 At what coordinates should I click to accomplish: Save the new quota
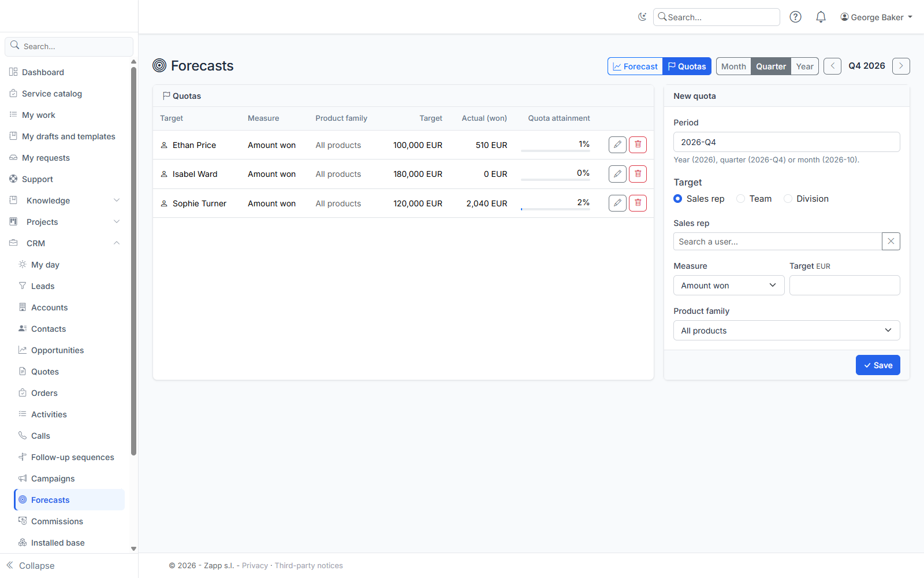coord(878,365)
